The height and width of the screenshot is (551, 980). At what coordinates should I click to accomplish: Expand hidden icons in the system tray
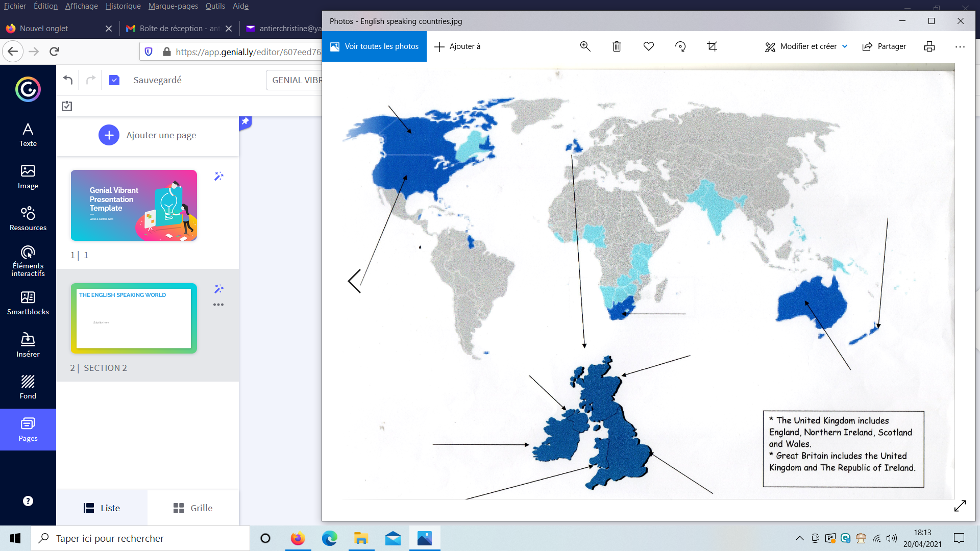(800, 538)
